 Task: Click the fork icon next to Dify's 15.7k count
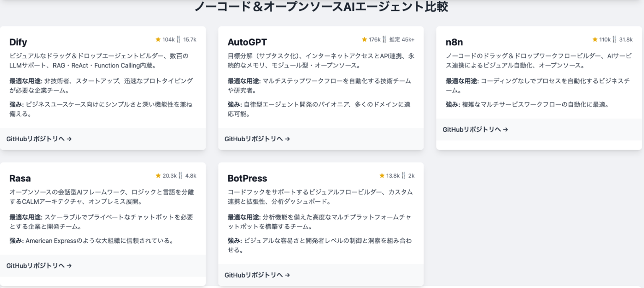(x=179, y=39)
